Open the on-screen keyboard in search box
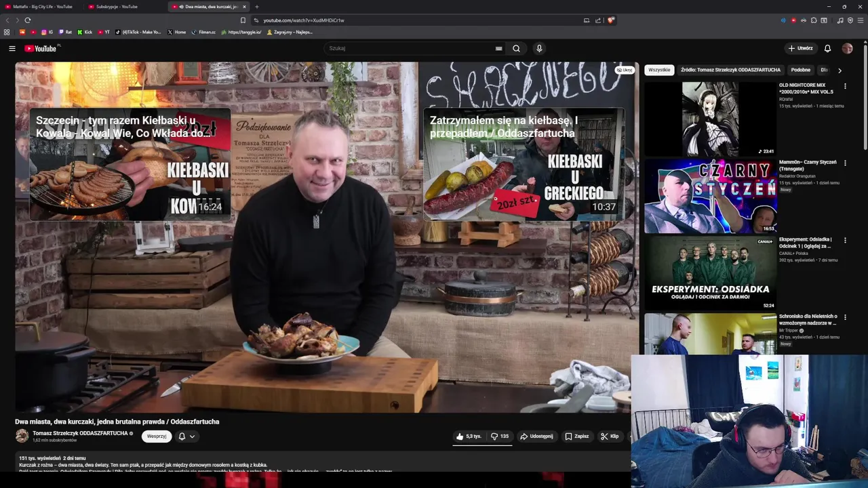This screenshot has width=868, height=488. (498, 48)
